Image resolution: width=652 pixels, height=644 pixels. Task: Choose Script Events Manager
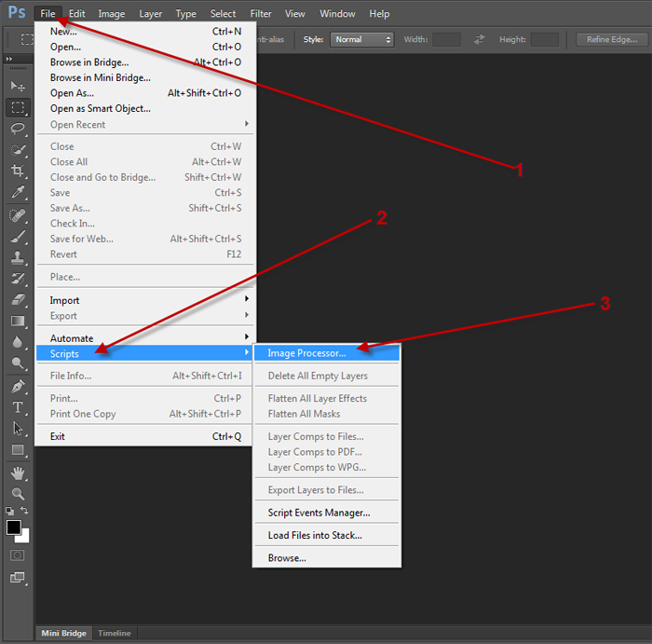click(x=327, y=513)
